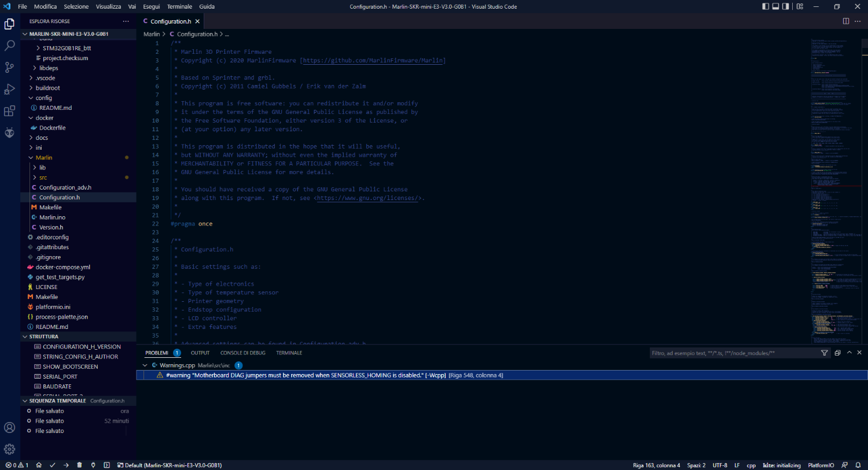Click PlatformIO Upload arrow in status bar
Image resolution: width=868 pixels, height=470 pixels.
point(66,465)
